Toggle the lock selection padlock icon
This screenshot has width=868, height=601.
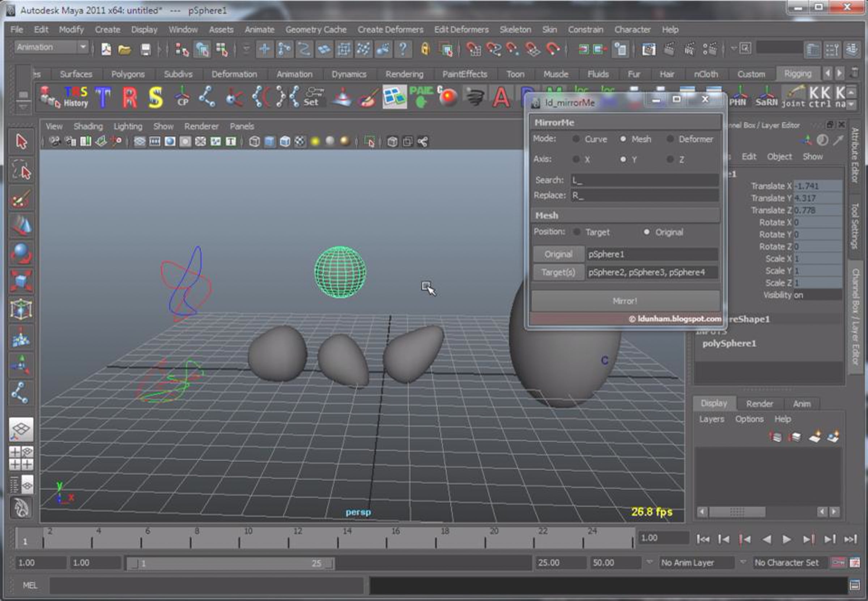425,49
